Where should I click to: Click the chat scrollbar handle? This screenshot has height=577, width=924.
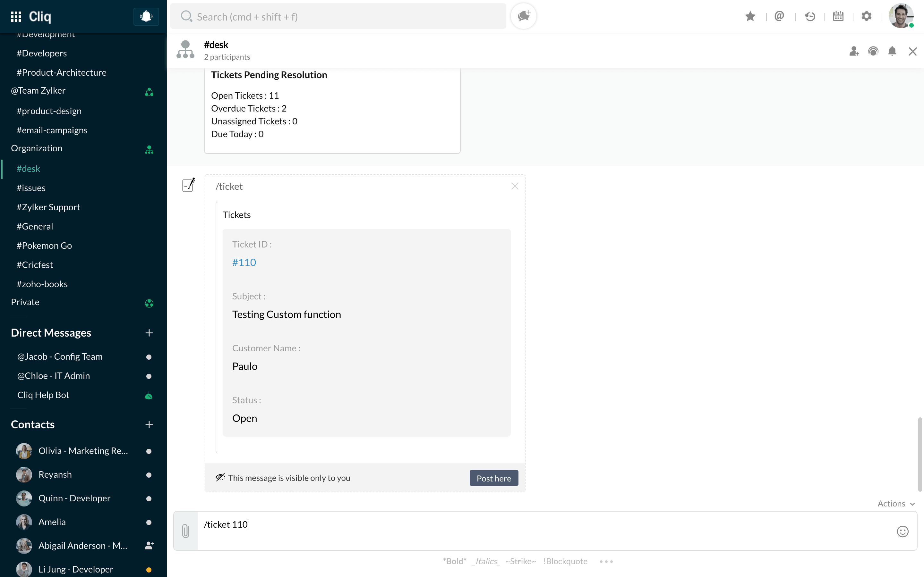[x=920, y=454]
